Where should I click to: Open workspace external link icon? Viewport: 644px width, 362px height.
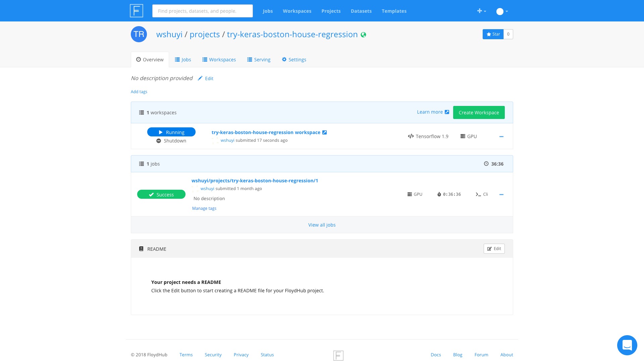(324, 132)
